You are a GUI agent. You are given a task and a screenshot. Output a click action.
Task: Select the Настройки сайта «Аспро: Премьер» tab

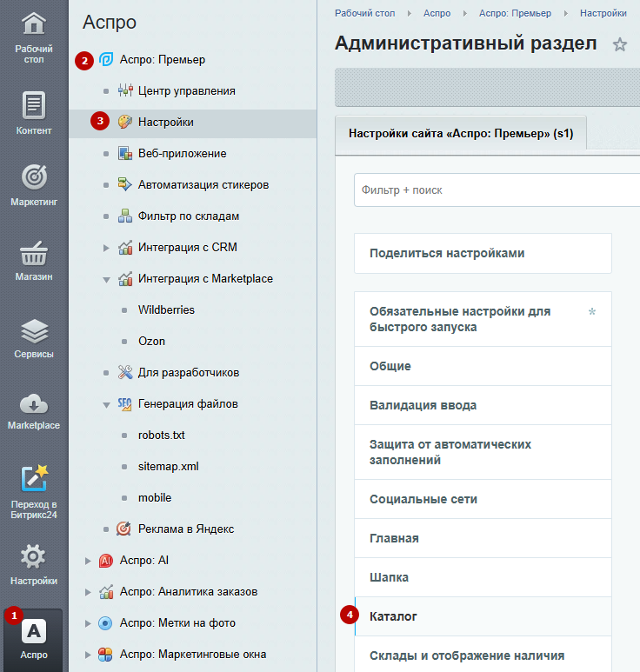[461, 134]
